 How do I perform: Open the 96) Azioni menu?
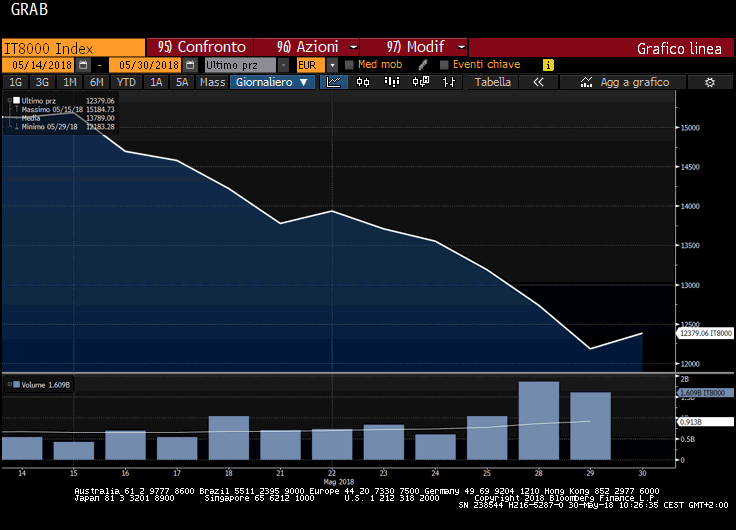pos(305,47)
